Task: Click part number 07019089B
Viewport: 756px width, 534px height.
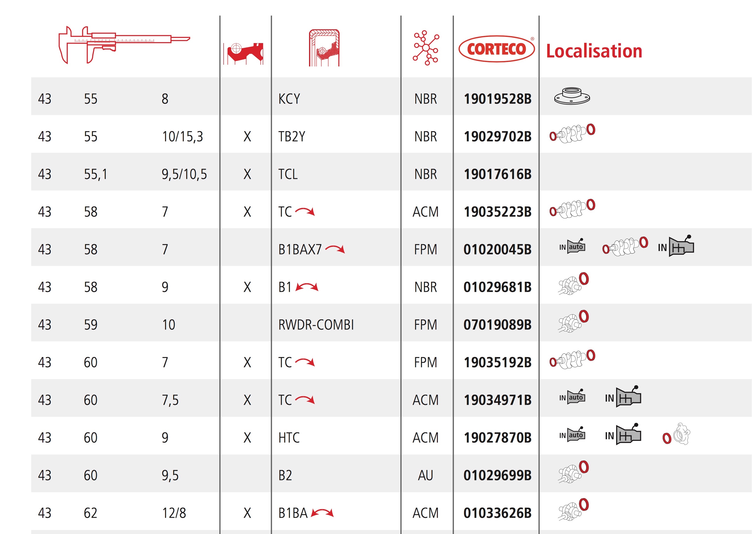Action: point(497,325)
